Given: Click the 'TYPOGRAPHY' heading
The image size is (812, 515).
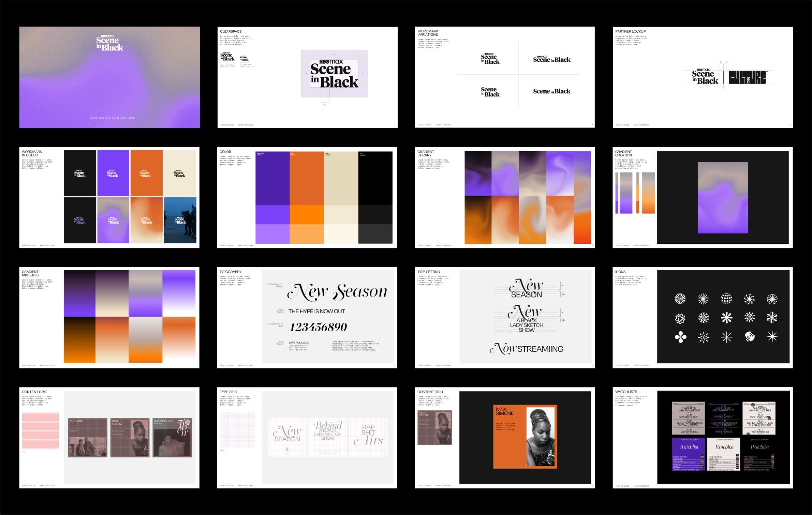Looking at the screenshot, I should [231, 272].
